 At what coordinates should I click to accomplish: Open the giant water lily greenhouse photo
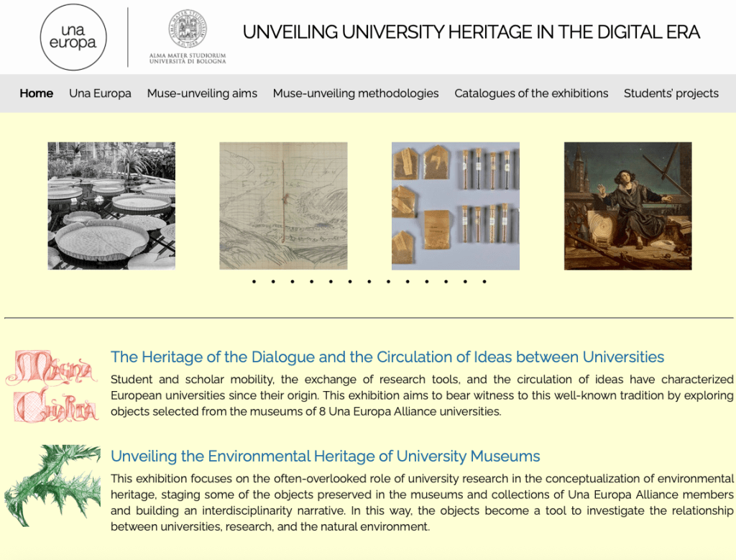coord(111,206)
